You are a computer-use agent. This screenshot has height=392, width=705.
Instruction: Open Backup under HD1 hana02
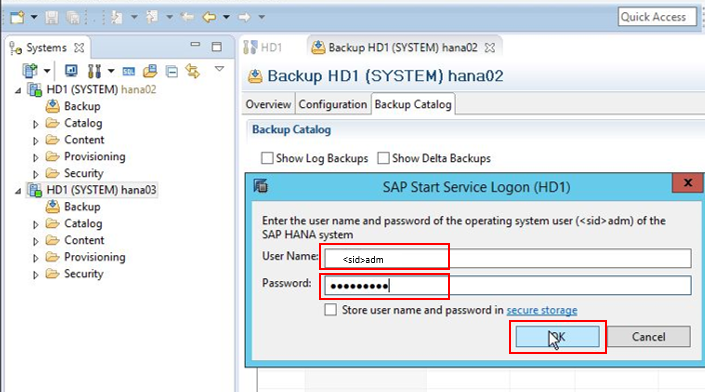pyautogui.click(x=82, y=107)
